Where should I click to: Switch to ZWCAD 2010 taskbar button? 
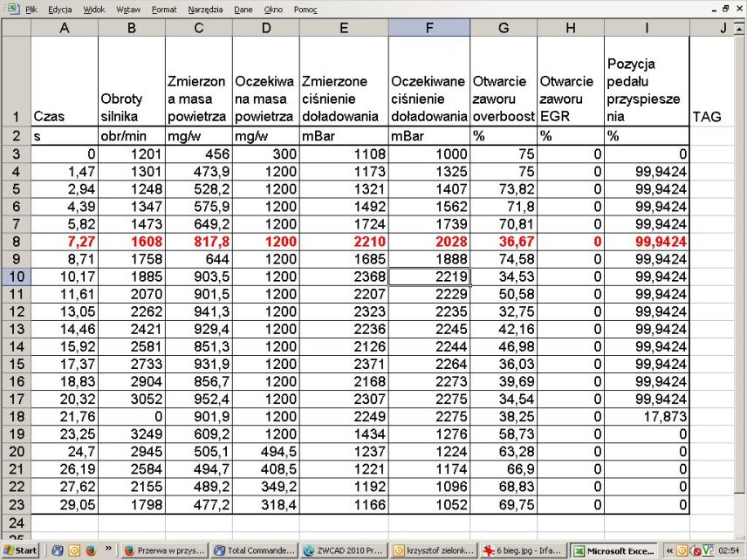(x=344, y=550)
